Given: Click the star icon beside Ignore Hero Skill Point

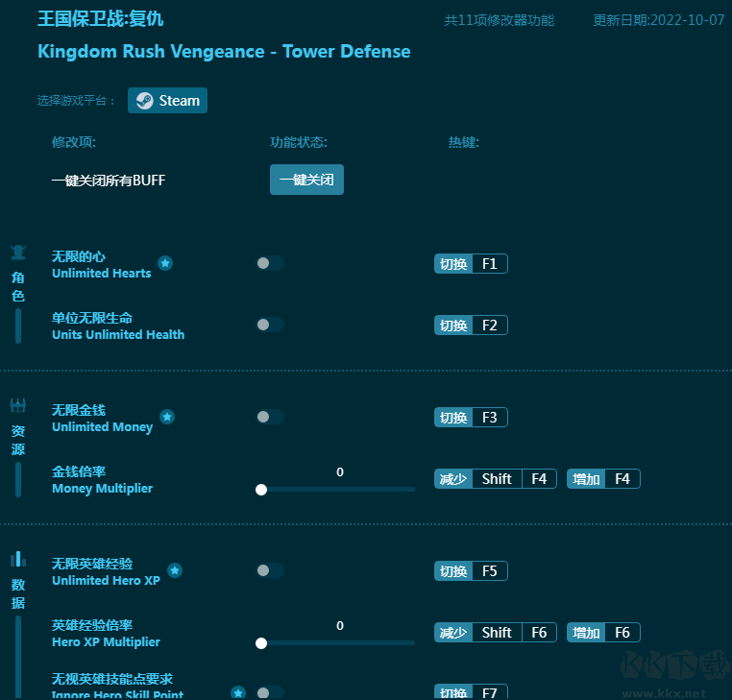Looking at the screenshot, I should 238,692.
